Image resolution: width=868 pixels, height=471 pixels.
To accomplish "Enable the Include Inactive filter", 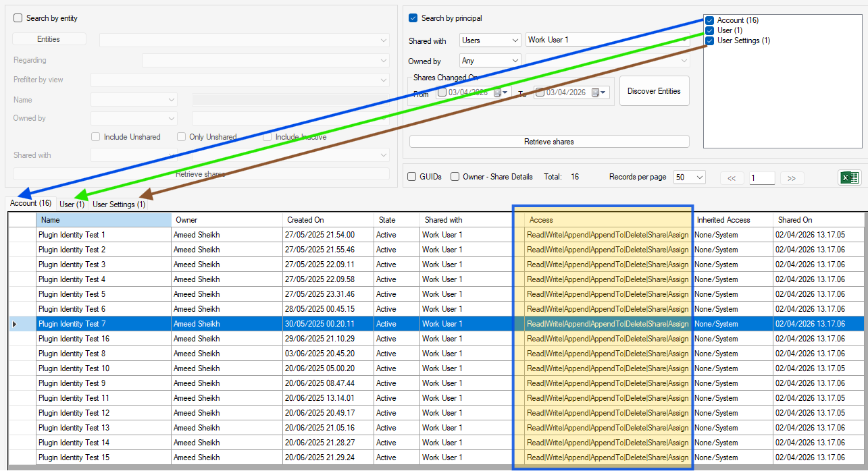I will [267, 136].
